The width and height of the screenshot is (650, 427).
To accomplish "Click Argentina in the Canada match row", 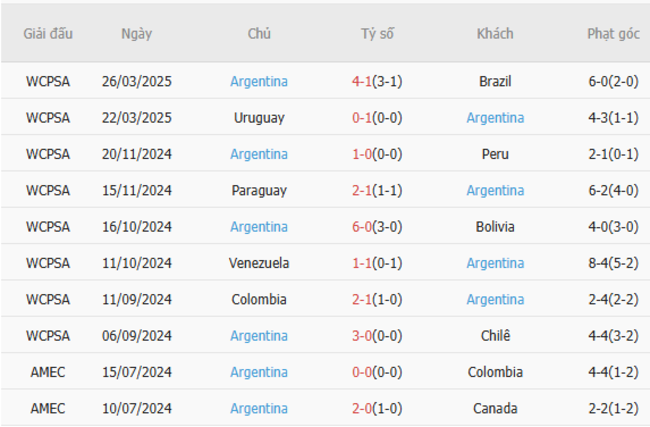I will (x=259, y=408).
